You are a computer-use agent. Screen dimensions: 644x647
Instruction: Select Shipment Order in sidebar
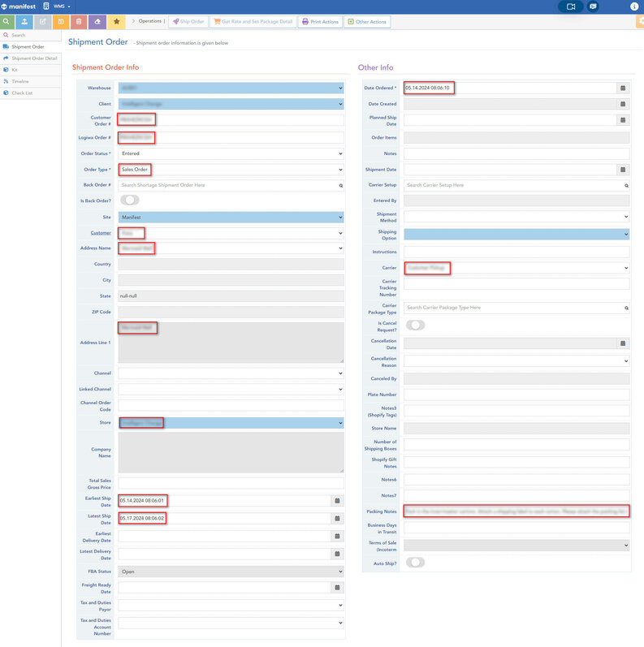point(31,46)
